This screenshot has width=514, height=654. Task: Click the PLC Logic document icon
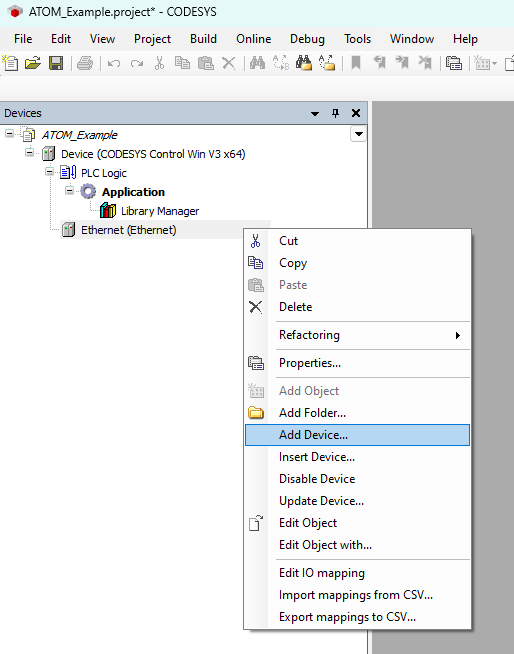pyautogui.click(x=68, y=172)
